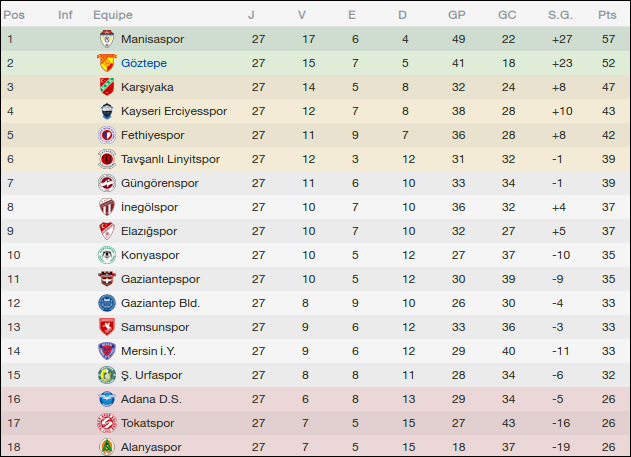Click the Gaziantepspor club crest
This screenshot has height=457, width=631.
[107, 279]
